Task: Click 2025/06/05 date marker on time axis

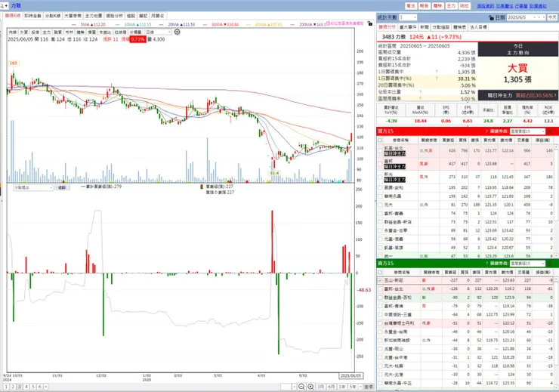Action: (x=350, y=375)
